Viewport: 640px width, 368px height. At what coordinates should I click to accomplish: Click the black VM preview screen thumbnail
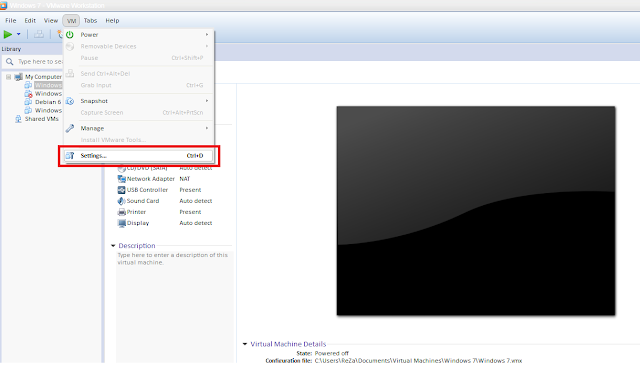click(x=476, y=211)
